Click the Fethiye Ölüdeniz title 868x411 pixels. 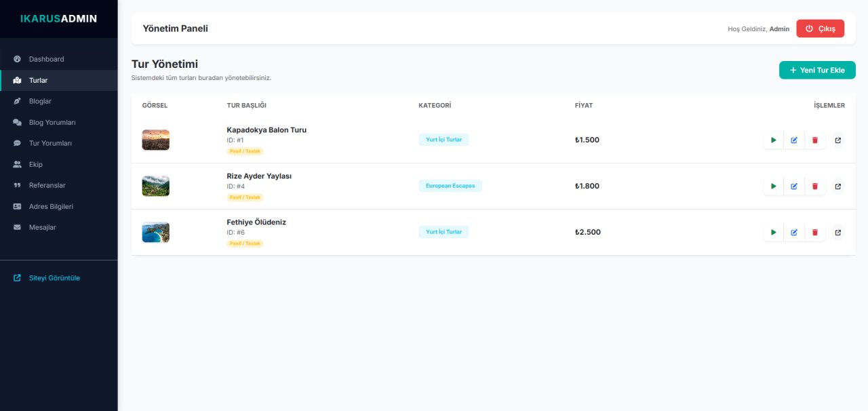(x=256, y=222)
